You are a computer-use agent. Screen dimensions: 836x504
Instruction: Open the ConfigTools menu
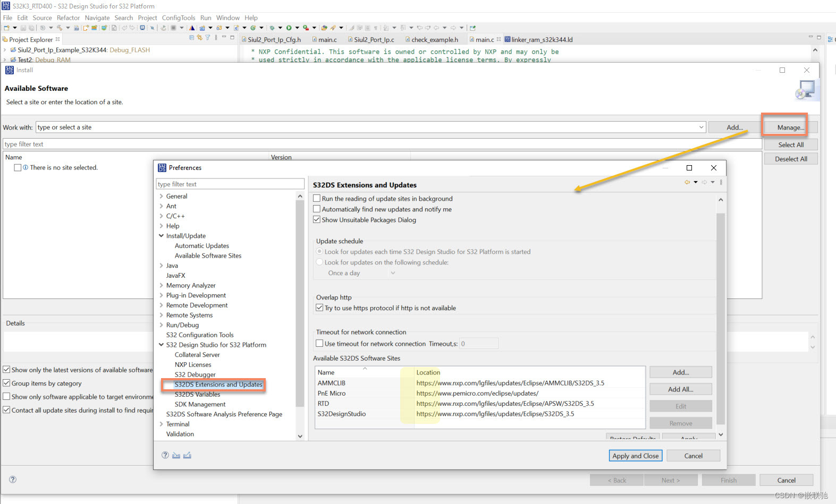pos(179,18)
